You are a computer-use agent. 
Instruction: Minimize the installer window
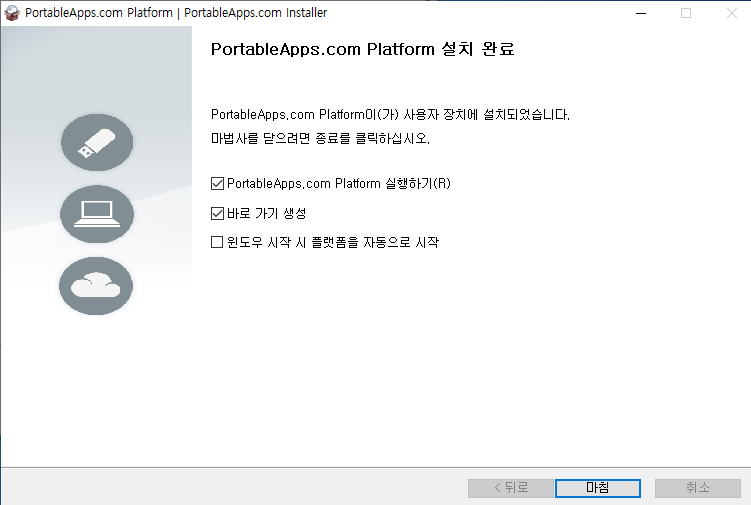point(641,13)
